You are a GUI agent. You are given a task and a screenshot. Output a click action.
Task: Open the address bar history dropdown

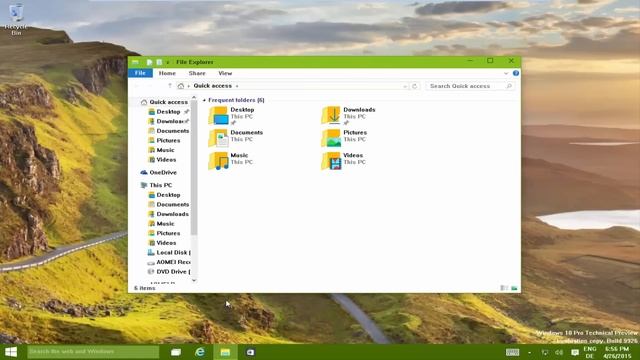point(405,86)
